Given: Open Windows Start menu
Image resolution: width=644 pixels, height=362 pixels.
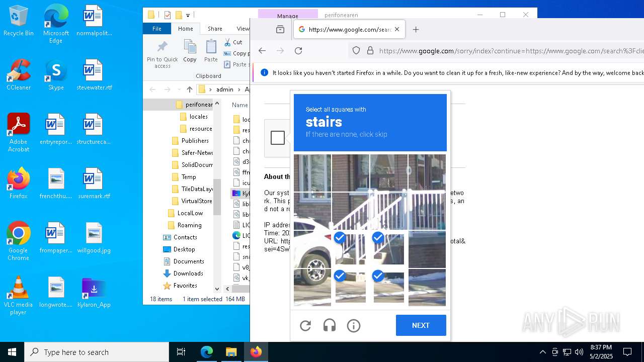Looking at the screenshot, I should pyautogui.click(x=12, y=352).
